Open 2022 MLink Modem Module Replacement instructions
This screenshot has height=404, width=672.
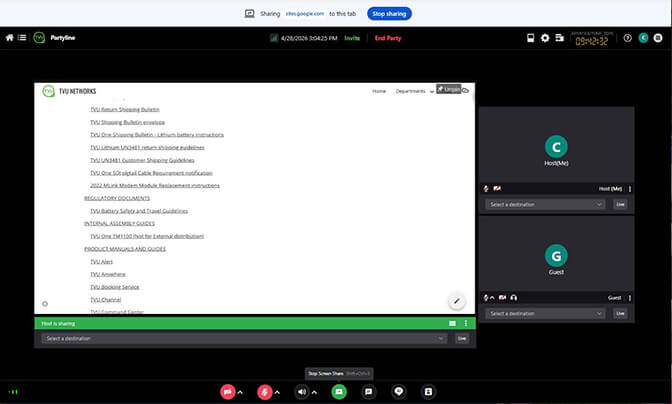[155, 186]
